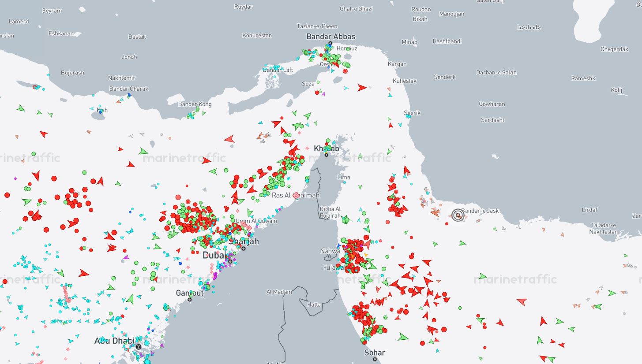Click the Bandar Charak town label
This screenshot has width=642, height=364.
[129, 89]
